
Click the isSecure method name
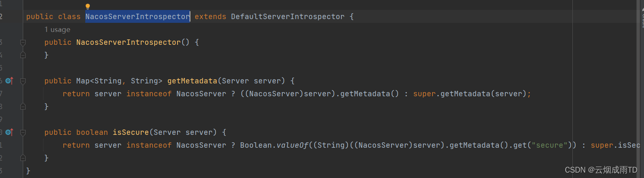coord(130,132)
